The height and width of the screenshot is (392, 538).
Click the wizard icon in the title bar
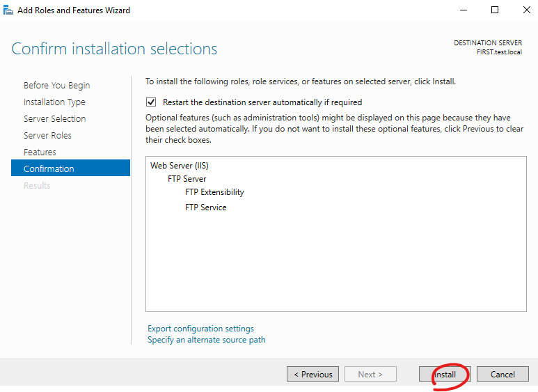pyautogui.click(x=8, y=10)
